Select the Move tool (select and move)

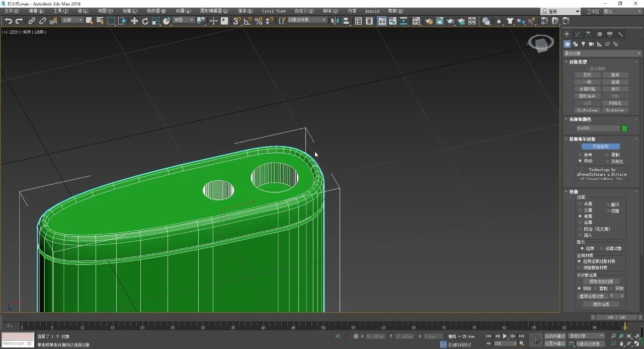click(x=134, y=21)
